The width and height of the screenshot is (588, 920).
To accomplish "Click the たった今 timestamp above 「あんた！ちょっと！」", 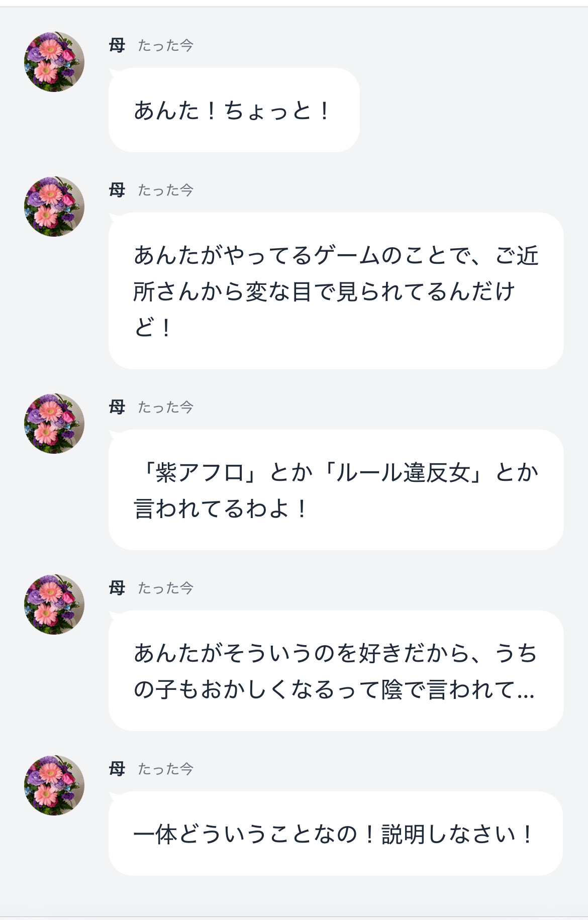I will click(x=165, y=46).
